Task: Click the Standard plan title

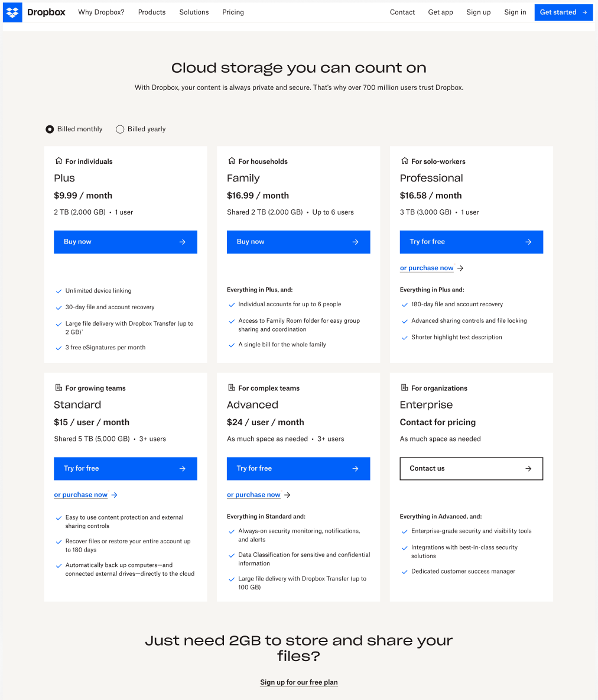Action: [x=77, y=405]
